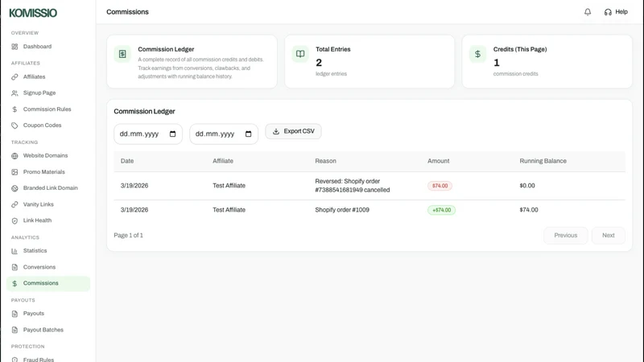Open notifications via the bell icon
The height and width of the screenshot is (362, 644).
tap(588, 12)
